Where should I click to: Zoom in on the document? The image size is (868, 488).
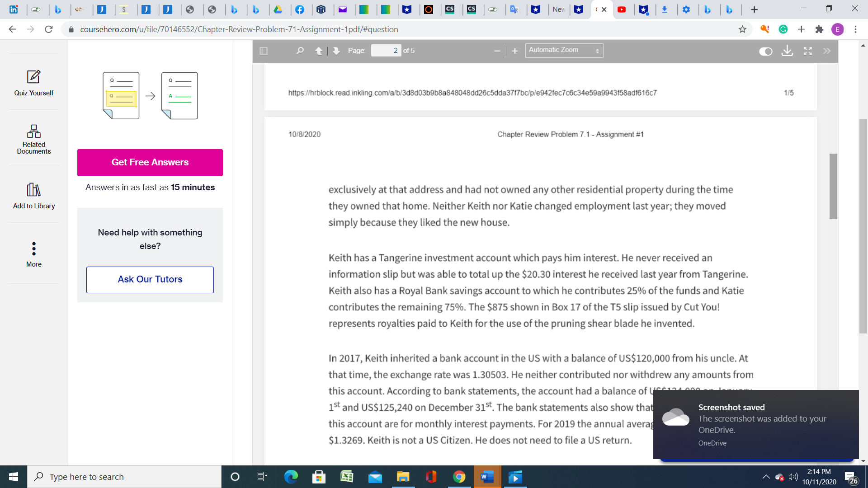click(514, 51)
